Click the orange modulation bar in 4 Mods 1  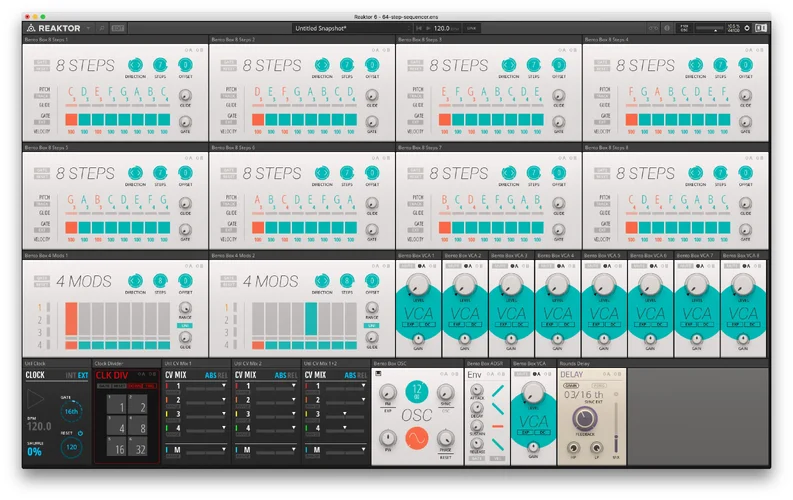click(x=71, y=319)
